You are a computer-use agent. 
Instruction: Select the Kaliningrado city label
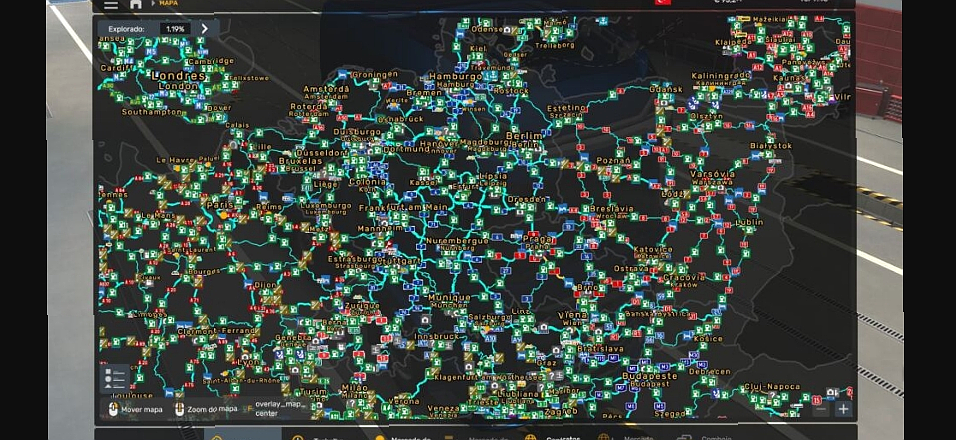pos(720,76)
